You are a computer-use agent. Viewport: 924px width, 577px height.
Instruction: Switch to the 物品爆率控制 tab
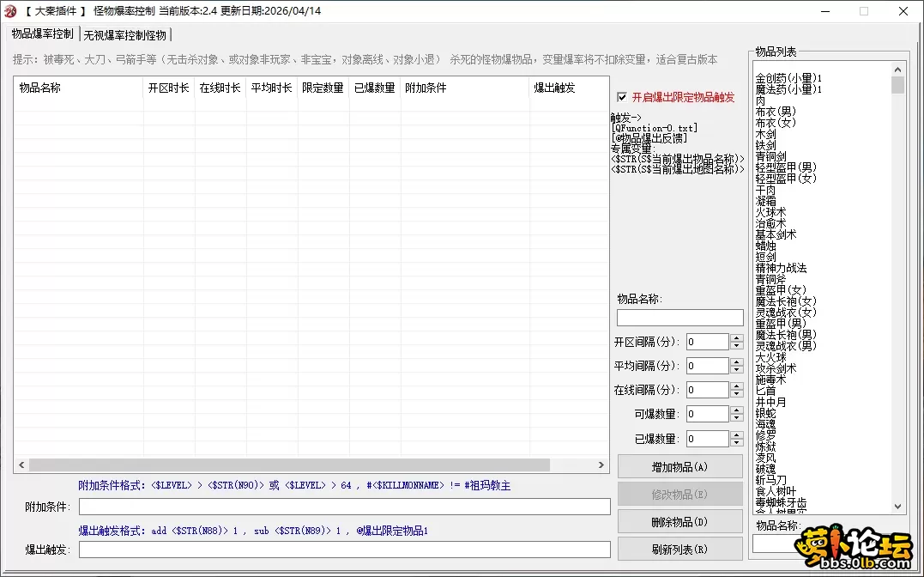42,34
